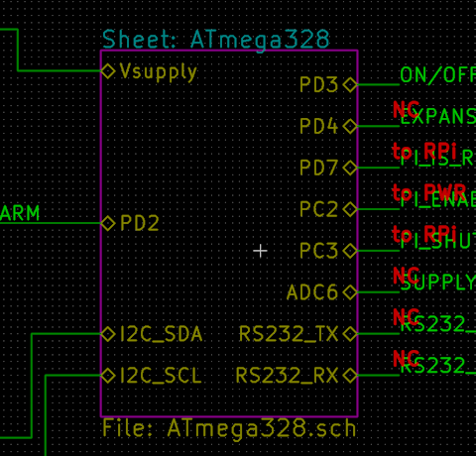Click the File: ATmega328.sch filename text
Viewport: 476px width, 456px height.
coord(229,429)
